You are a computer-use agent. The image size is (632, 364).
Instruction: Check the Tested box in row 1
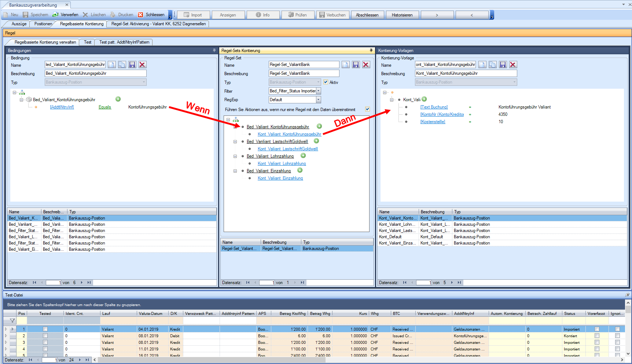pyautogui.click(x=45, y=329)
